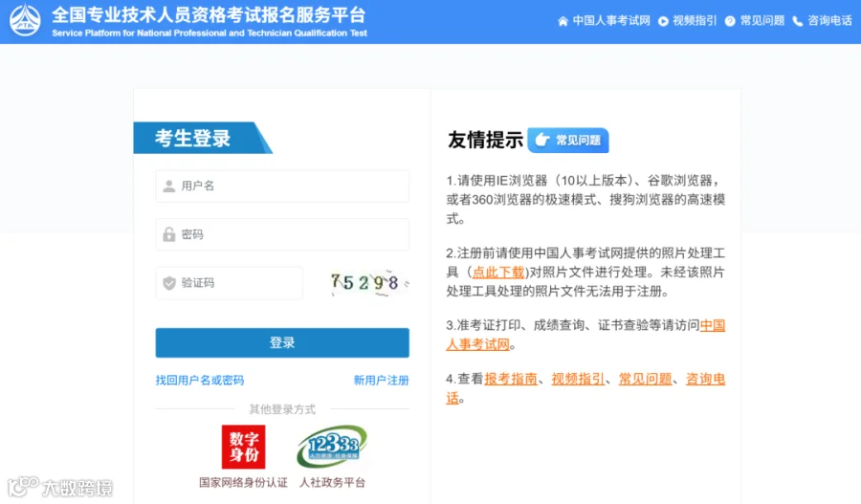The width and height of the screenshot is (861, 504).
Task: Click the pointing hand icon in 常见问题 button
Action: coord(542,140)
